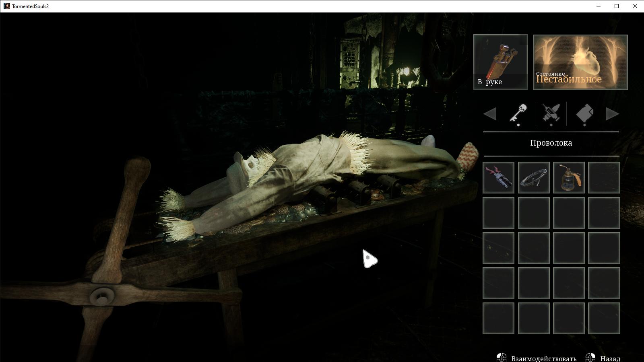Click the Назад prompt to go back
The height and width of the screenshot is (362, 644).
(x=610, y=358)
